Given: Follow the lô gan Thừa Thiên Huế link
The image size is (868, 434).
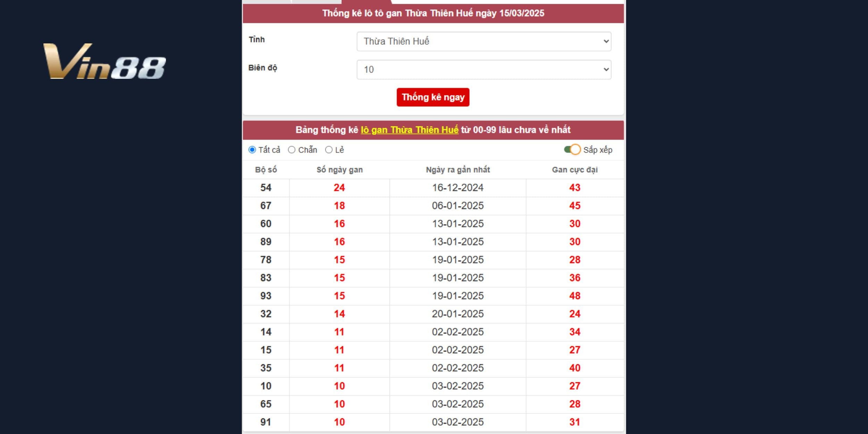Looking at the screenshot, I should point(410,130).
